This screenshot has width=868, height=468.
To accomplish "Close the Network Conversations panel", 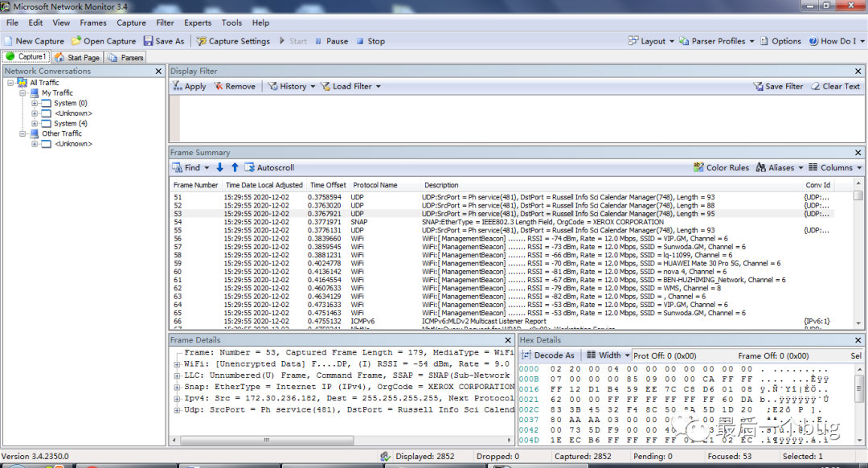I will pos(158,71).
